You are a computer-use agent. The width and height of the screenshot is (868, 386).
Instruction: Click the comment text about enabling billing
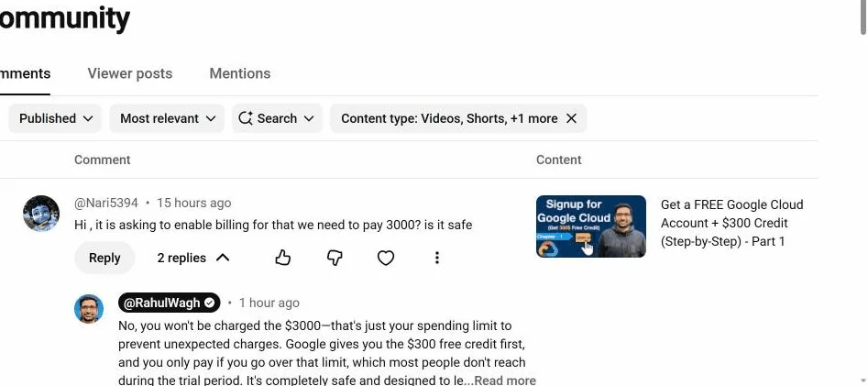273,226
